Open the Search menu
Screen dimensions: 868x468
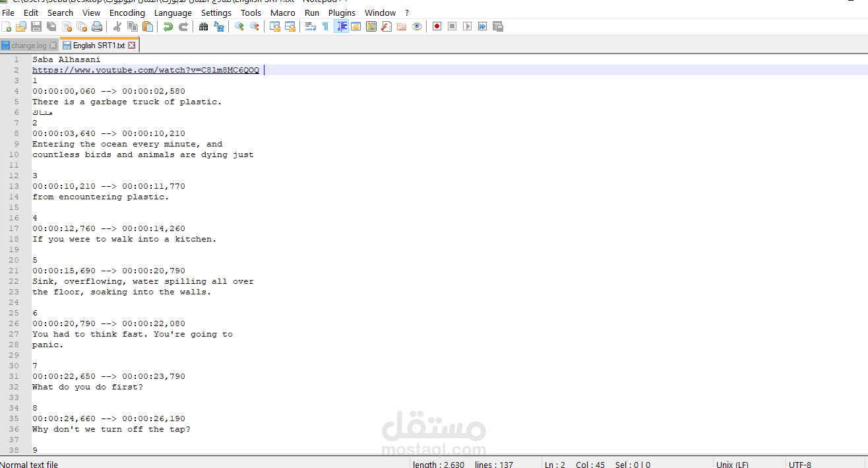point(60,13)
